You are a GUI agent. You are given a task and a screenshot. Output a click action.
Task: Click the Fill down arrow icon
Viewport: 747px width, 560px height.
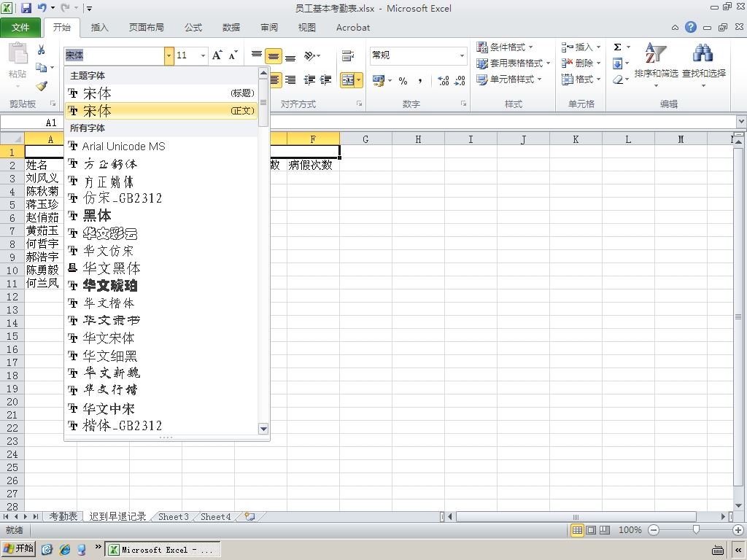[617, 63]
